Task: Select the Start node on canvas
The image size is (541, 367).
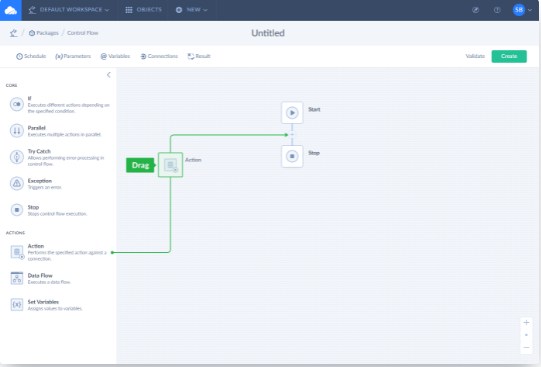Action: (292, 112)
